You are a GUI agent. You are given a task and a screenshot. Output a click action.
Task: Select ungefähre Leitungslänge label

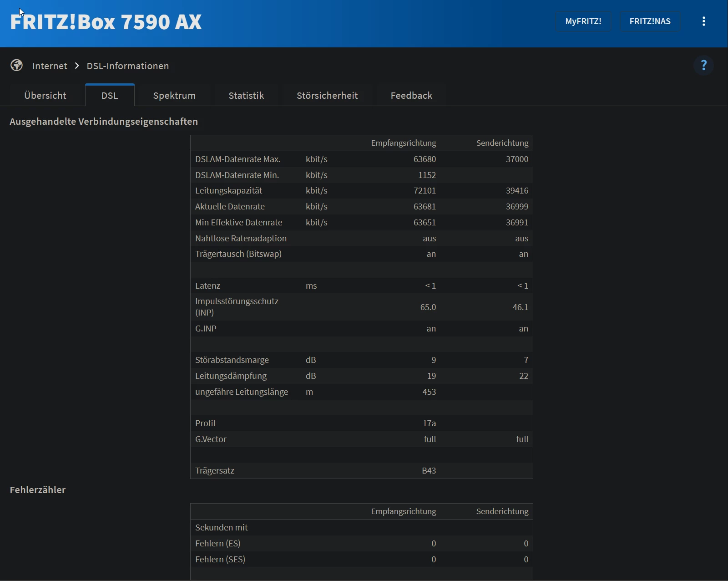[x=242, y=392]
